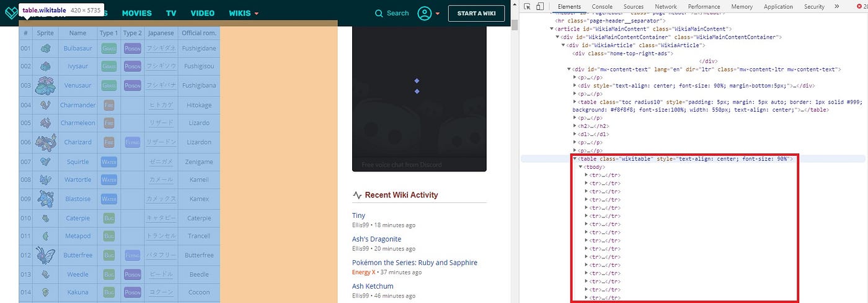
Task: Click Weedle's Poison type badge
Action: point(132,274)
